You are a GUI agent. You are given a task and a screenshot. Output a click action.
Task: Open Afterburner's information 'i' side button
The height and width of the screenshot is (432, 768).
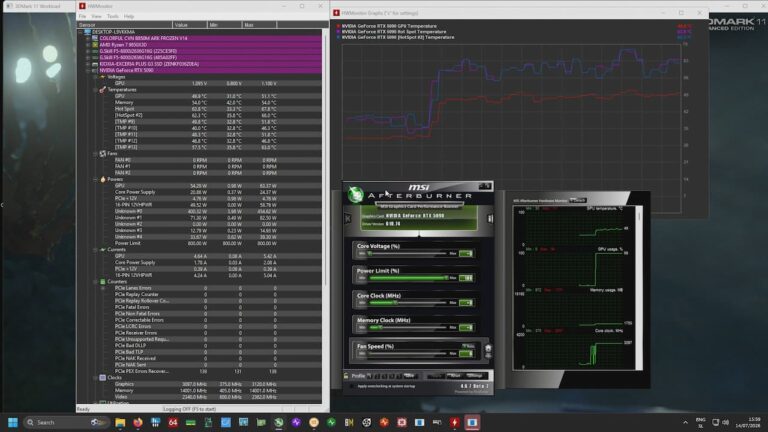point(490,218)
